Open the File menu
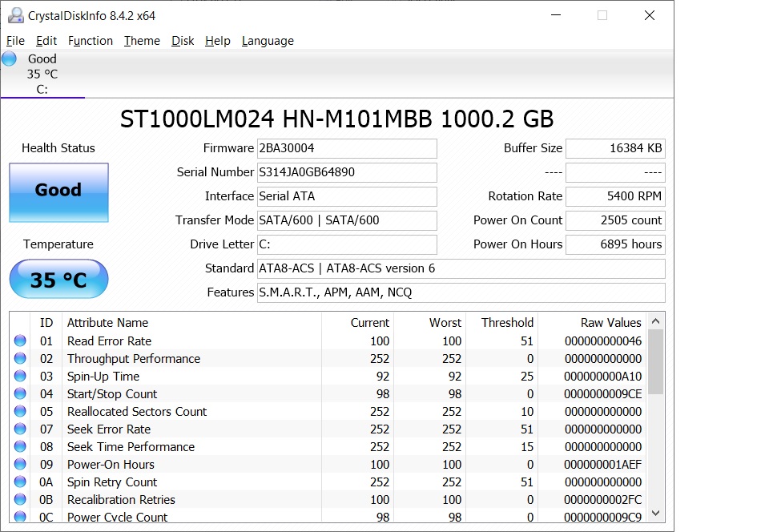Viewport: 769px width, 532px height. (x=15, y=41)
